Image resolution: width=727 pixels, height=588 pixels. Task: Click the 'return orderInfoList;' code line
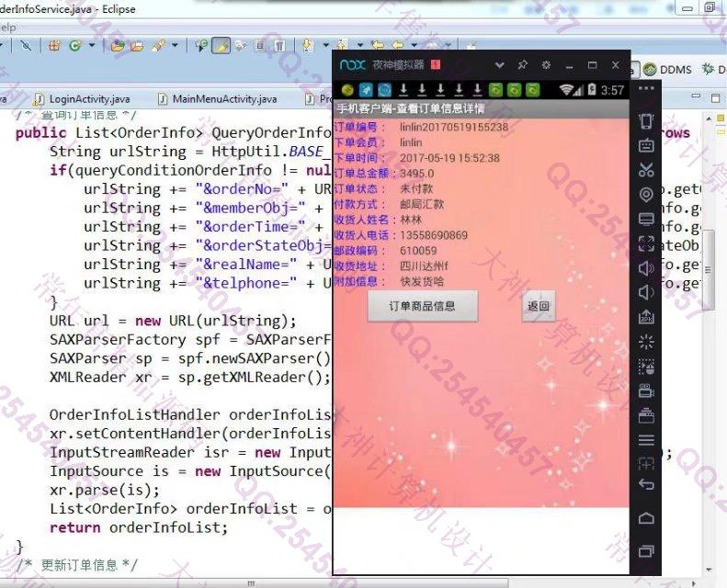click(139, 527)
